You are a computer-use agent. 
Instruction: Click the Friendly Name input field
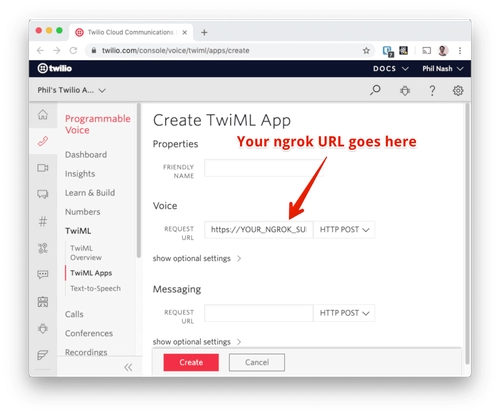tap(264, 168)
